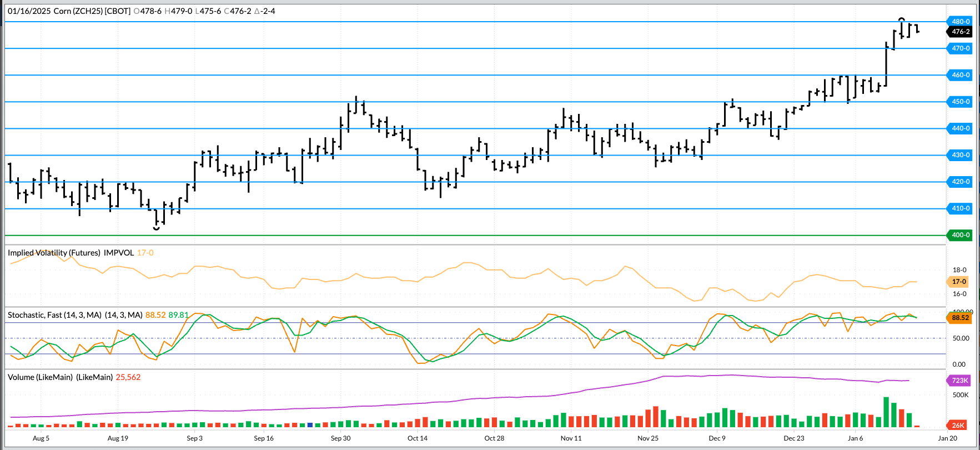This screenshot has width=980, height=450.
Task: Select the single blue volume bar
Action: 310,425
